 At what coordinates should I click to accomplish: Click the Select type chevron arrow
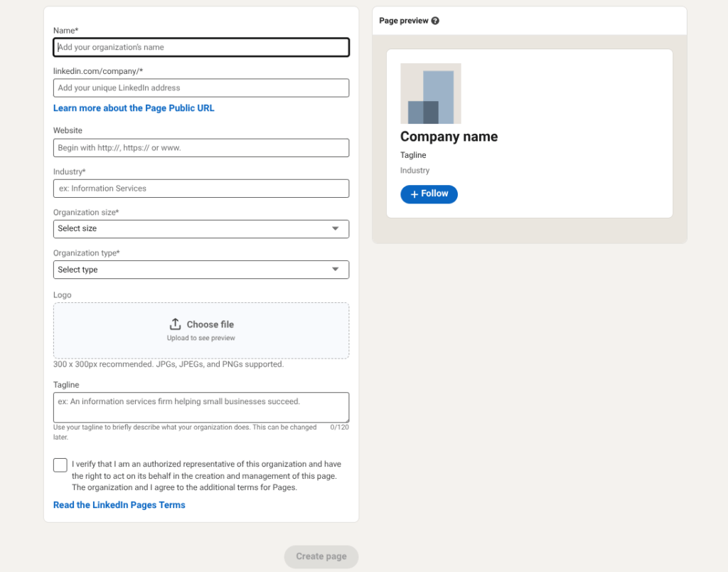click(x=335, y=269)
